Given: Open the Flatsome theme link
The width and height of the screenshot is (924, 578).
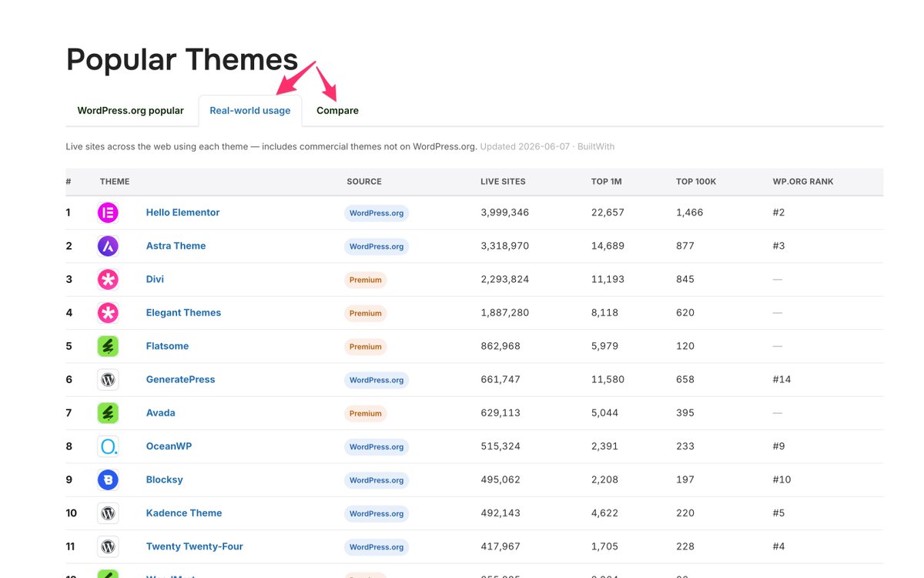Looking at the screenshot, I should point(168,346).
